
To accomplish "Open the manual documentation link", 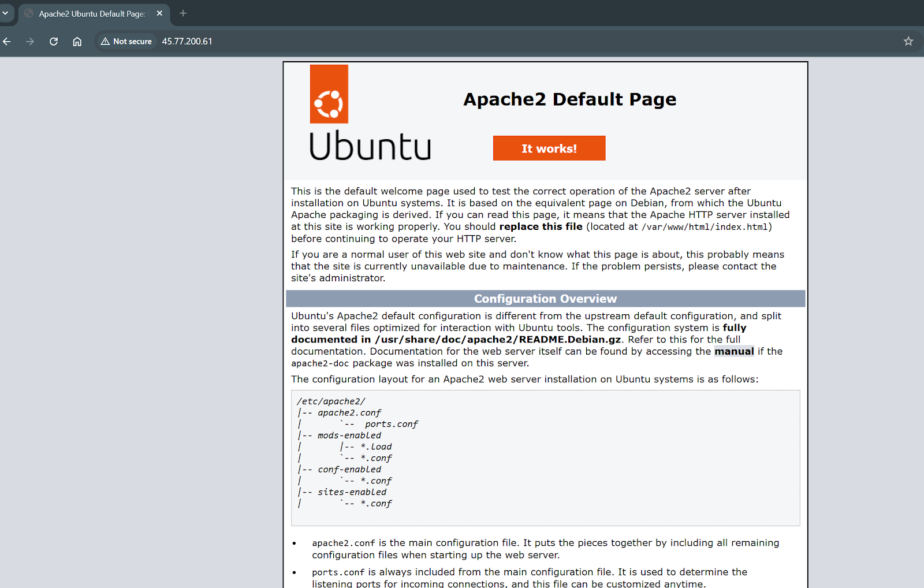I will pos(733,351).
